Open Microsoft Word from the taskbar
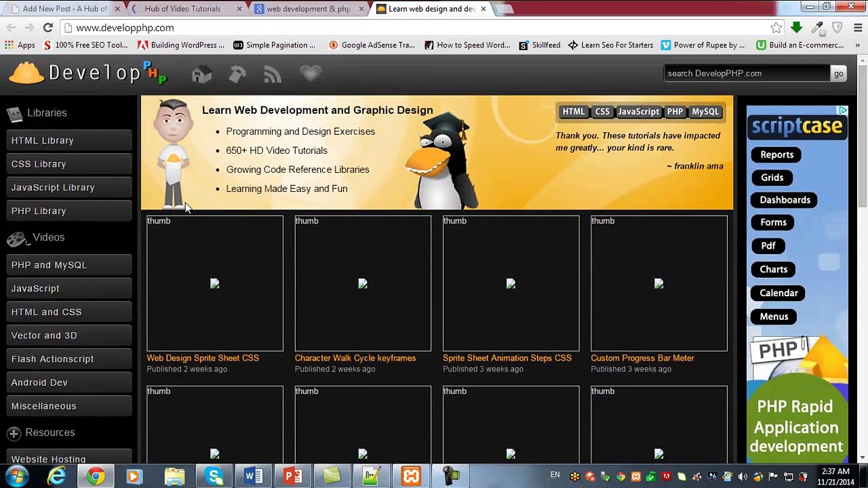 click(254, 476)
